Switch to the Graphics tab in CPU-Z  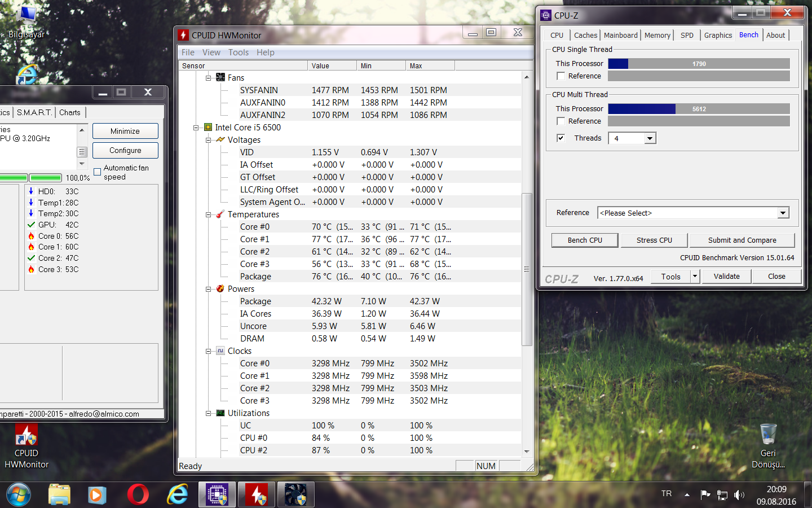[x=718, y=35]
